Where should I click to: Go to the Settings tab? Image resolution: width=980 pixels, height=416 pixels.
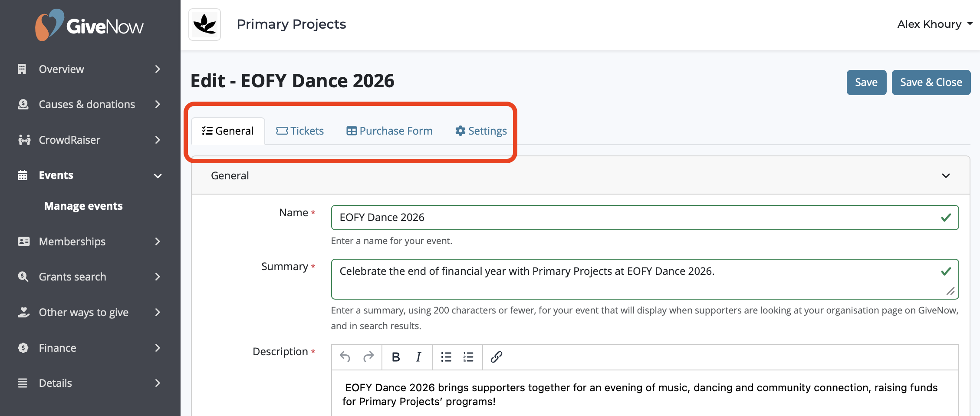click(x=481, y=131)
